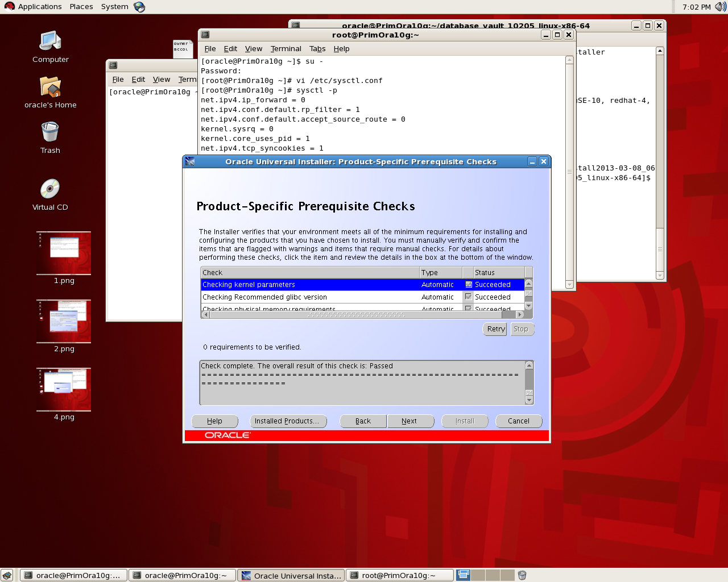Click the volume speaker icon

[720, 7]
